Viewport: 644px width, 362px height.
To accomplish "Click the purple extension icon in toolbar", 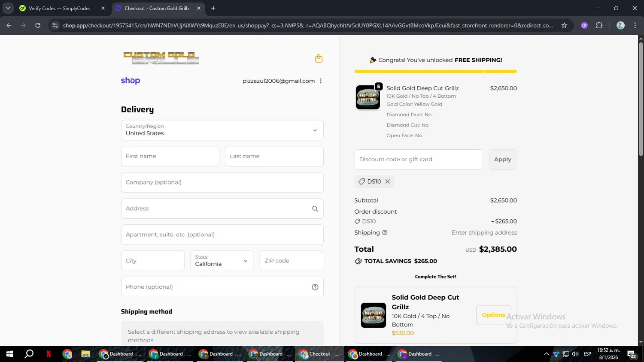I will (x=584, y=26).
